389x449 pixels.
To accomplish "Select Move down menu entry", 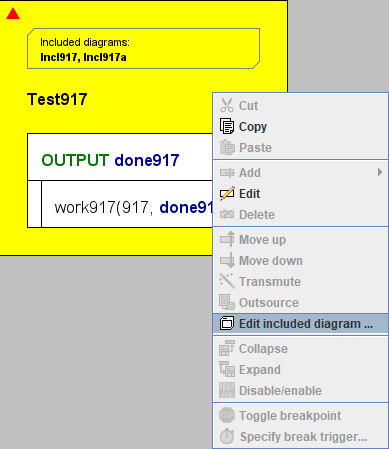I will [300, 260].
